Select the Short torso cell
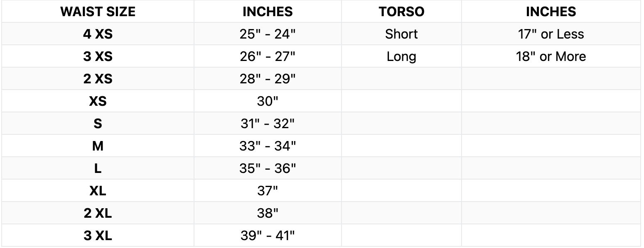 pos(401,34)
